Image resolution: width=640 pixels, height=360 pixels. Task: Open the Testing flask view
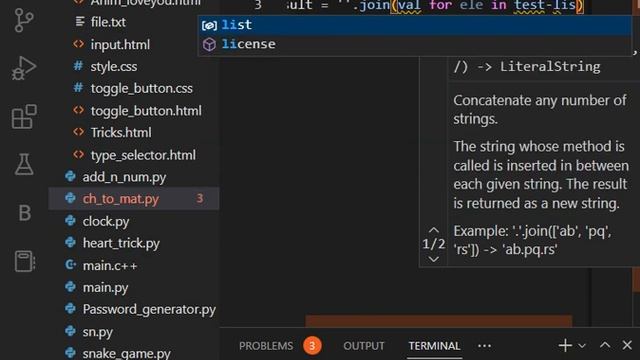(x=24, y=164)
